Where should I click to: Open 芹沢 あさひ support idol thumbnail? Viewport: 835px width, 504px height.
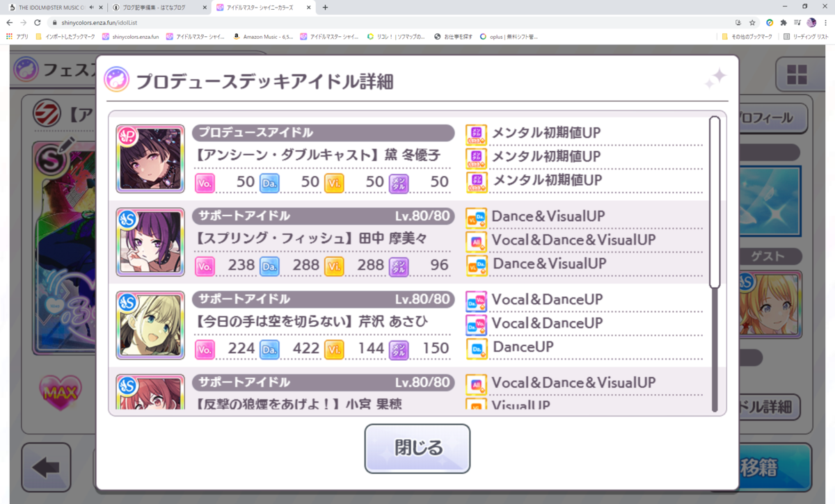click(x=150, y=325)
